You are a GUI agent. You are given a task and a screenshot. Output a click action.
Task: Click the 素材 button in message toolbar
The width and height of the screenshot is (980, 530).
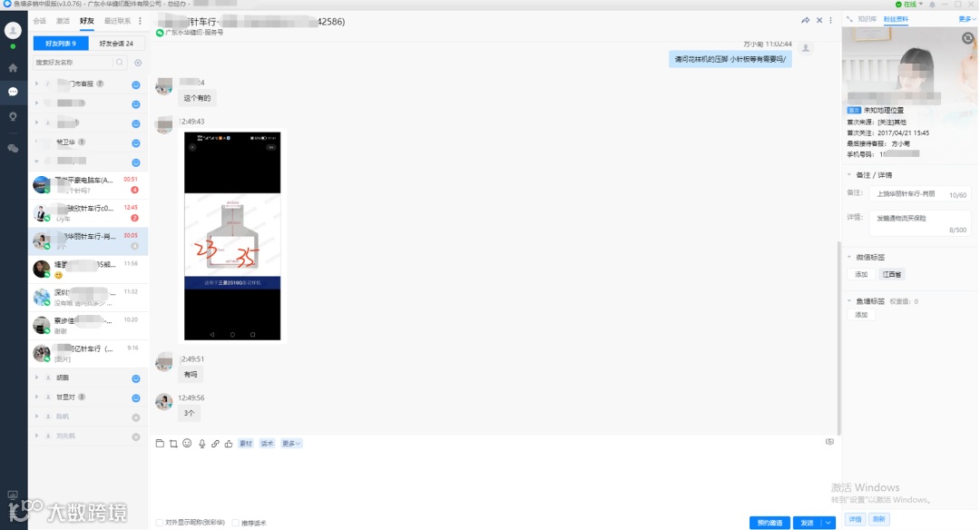pos(246,443)
